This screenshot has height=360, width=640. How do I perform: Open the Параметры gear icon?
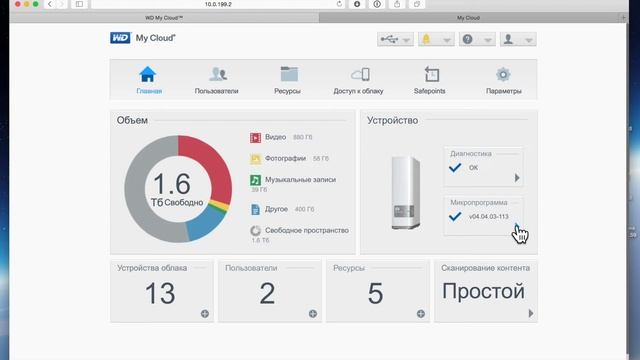point(503,74)
